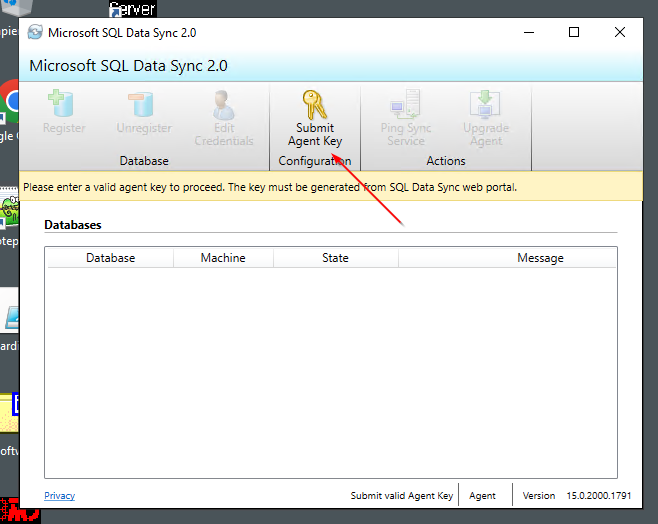Click the Database group label
The width and height of the screenshot is (658, 524).
pyautogui.click(x=144, y=161)
